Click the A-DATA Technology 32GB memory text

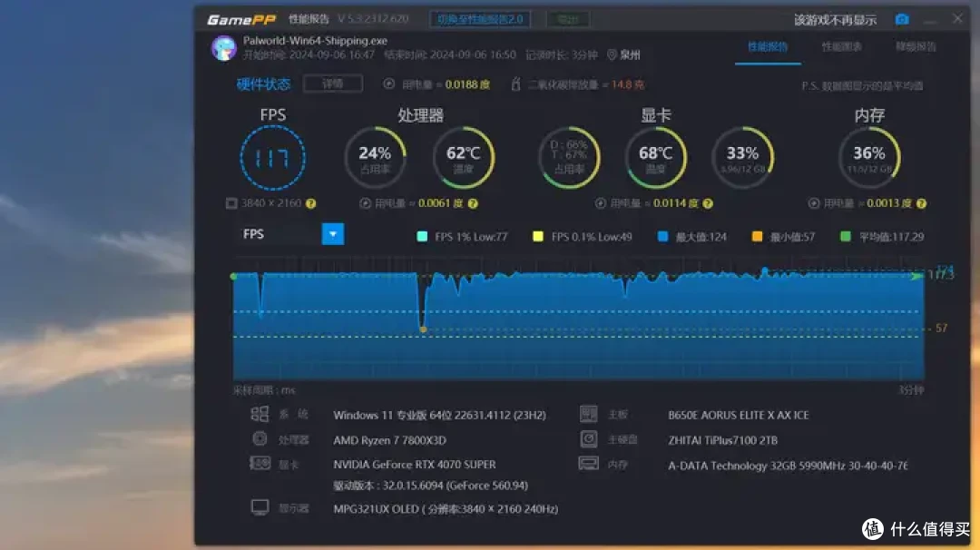pyautogui.click(x=788, y=466)
